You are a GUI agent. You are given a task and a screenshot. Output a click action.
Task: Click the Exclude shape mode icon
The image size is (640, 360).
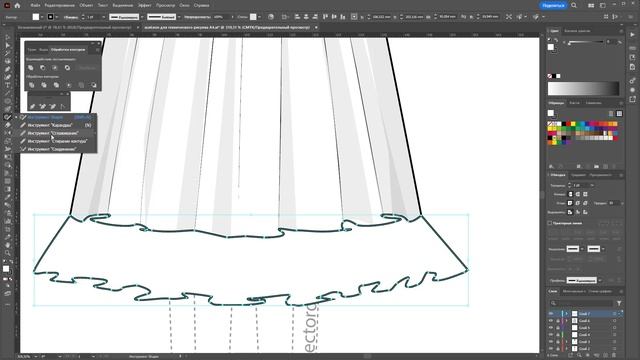click(x=67, y=68)
